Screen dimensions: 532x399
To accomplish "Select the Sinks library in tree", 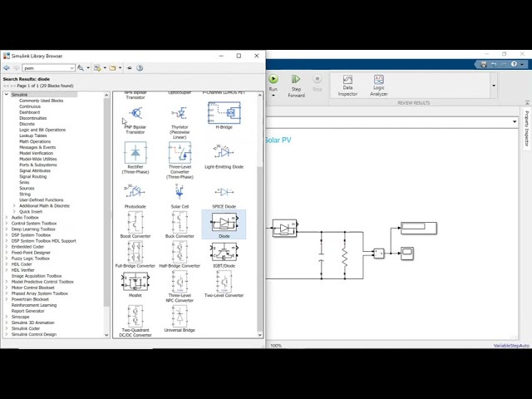I will tap(24, 182).
